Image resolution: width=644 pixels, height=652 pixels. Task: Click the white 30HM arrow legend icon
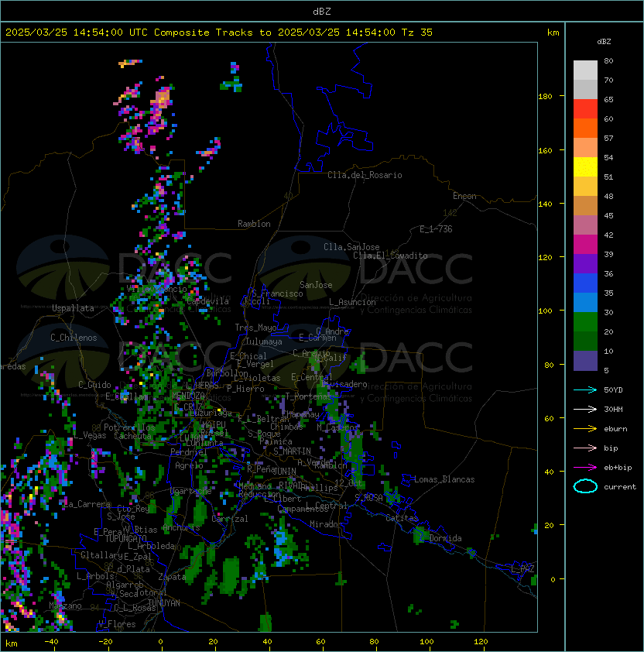click(585, 409)
